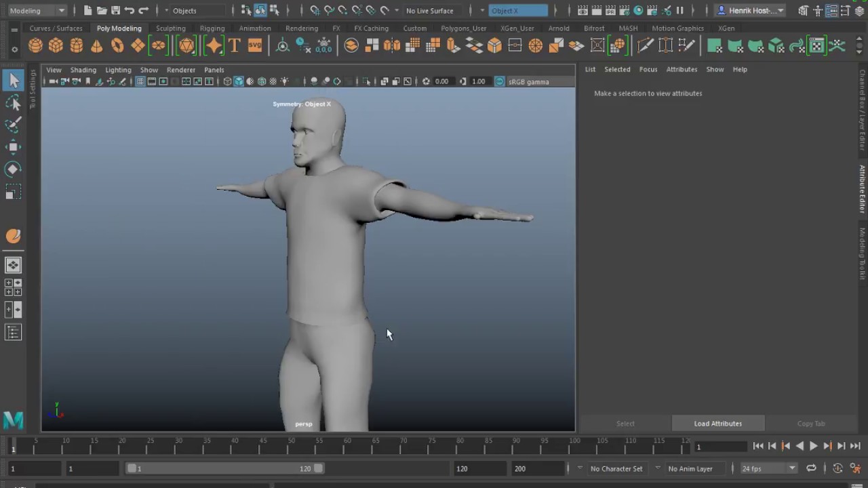
Task: Open the Attributes menu in the Attribute Editor
Action: coord(682,69)
